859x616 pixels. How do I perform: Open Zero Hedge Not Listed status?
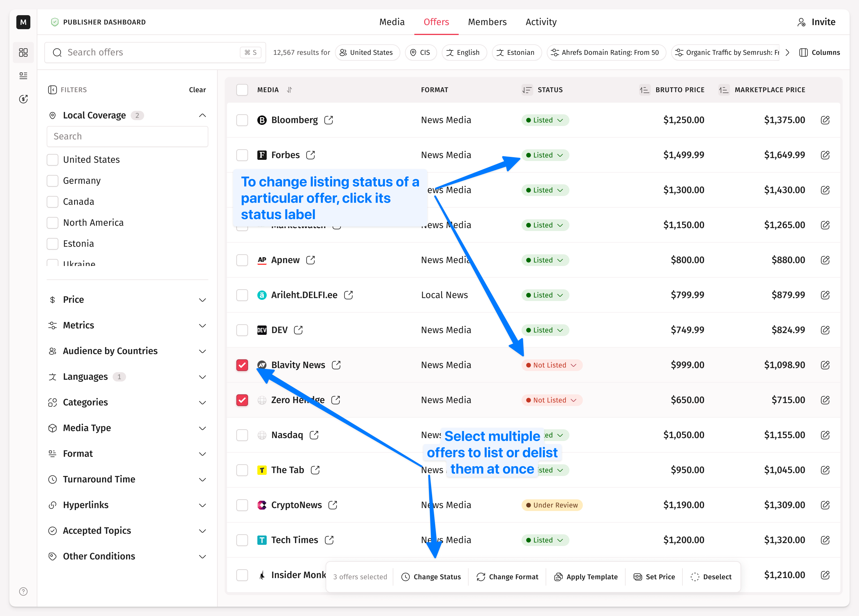551,400
